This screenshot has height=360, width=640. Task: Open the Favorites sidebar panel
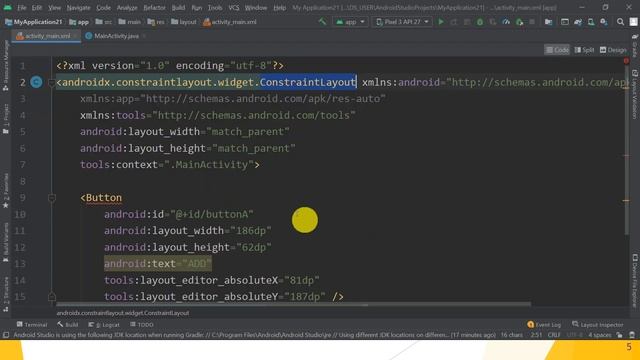pyautogui.click(x=6, y=191)
